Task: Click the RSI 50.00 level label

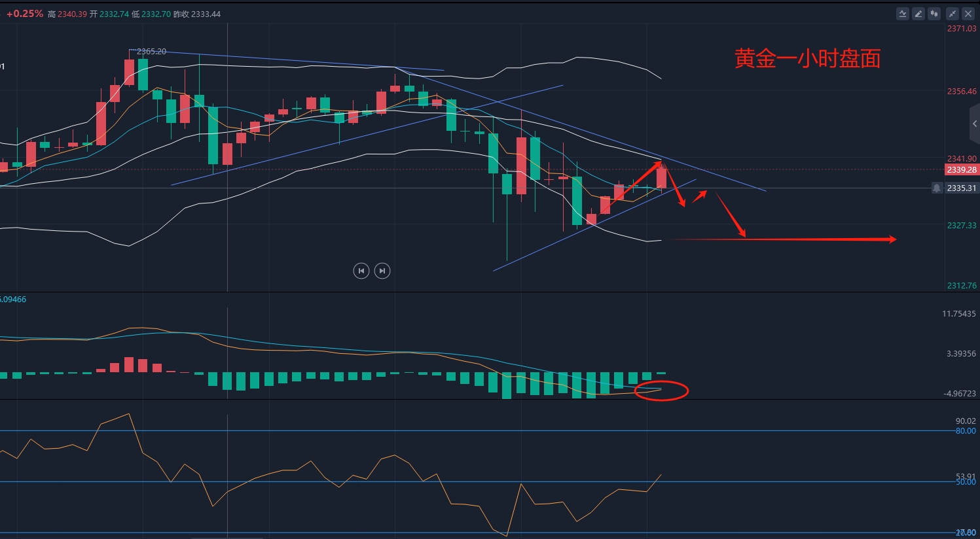Action: tap(966, 482)
